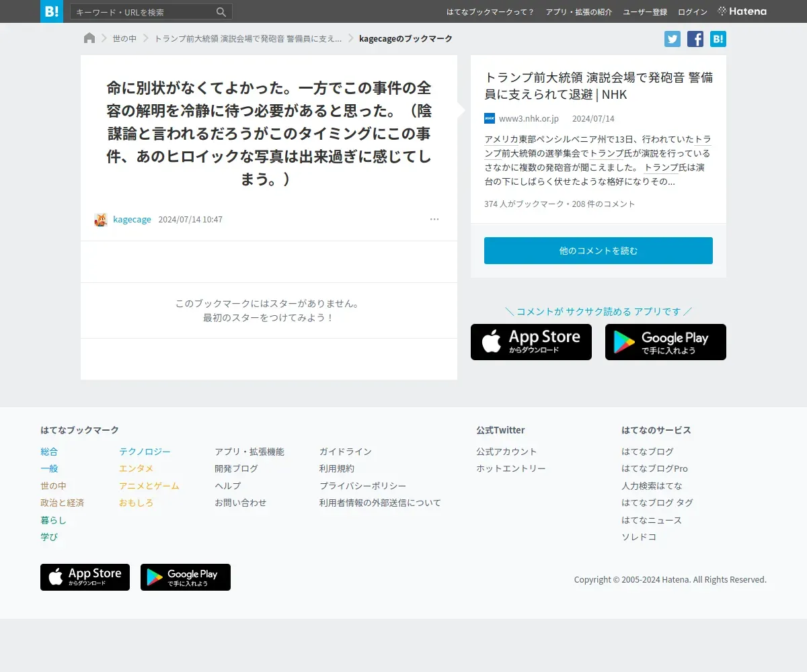Click the kagecage username link
Image resolution: width=807 pixels, height=672 pixels.
(132, 220)
